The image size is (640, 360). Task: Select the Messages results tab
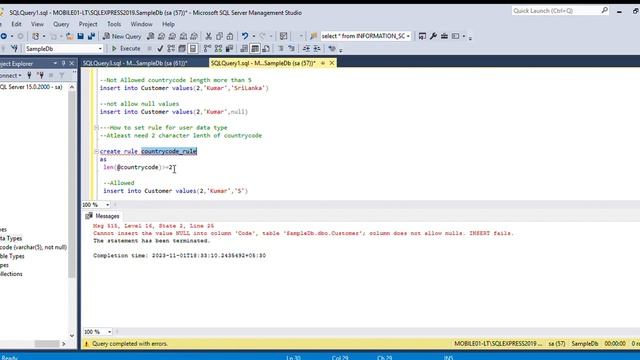(x=103, y=216)
